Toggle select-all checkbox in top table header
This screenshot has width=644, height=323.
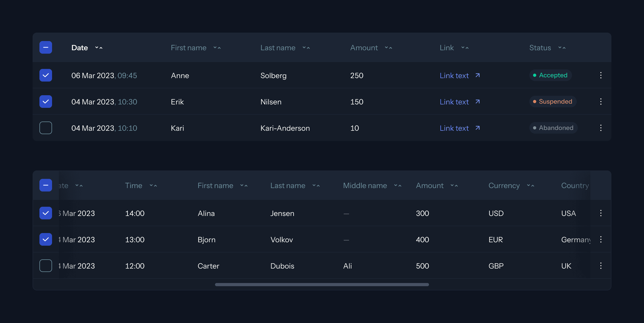[46, 47]
